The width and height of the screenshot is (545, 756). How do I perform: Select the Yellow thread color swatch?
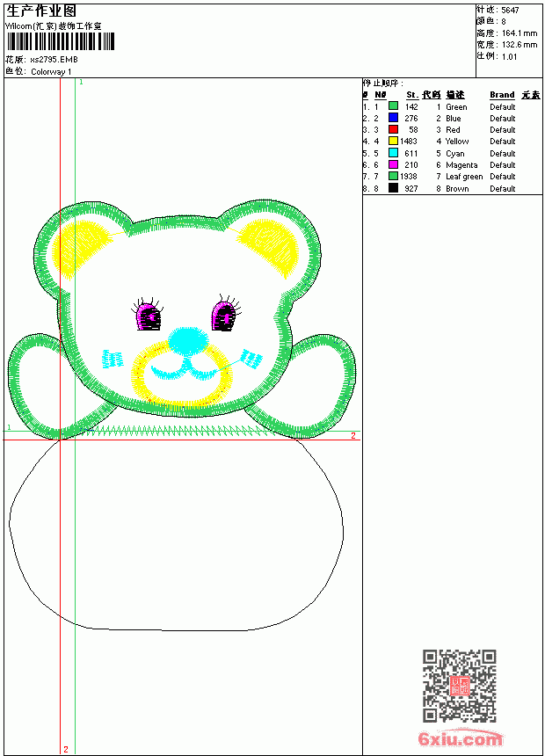coord(393,141)
